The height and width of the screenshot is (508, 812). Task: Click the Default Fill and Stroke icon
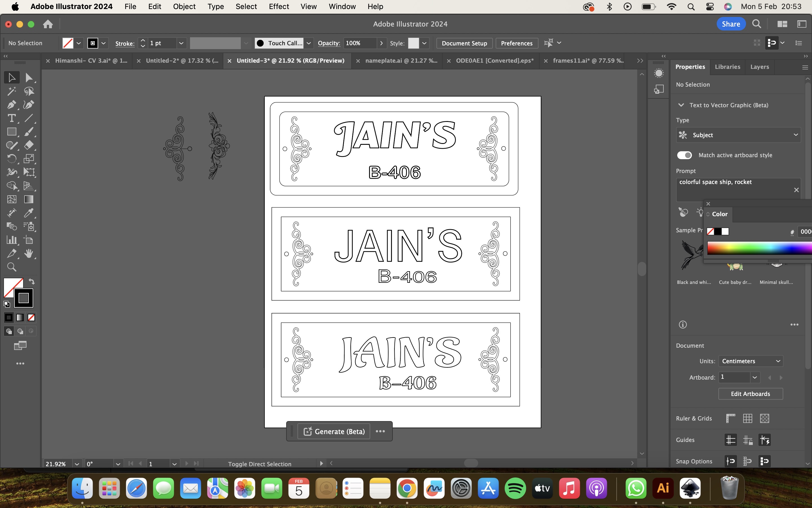[x=7, y=305]
